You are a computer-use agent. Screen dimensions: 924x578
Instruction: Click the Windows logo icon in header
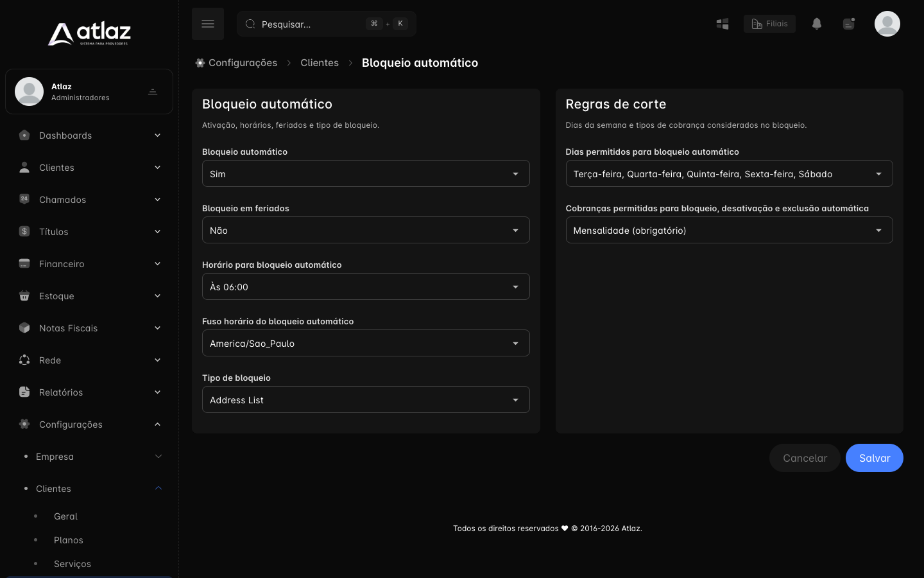tap(723, 24)
